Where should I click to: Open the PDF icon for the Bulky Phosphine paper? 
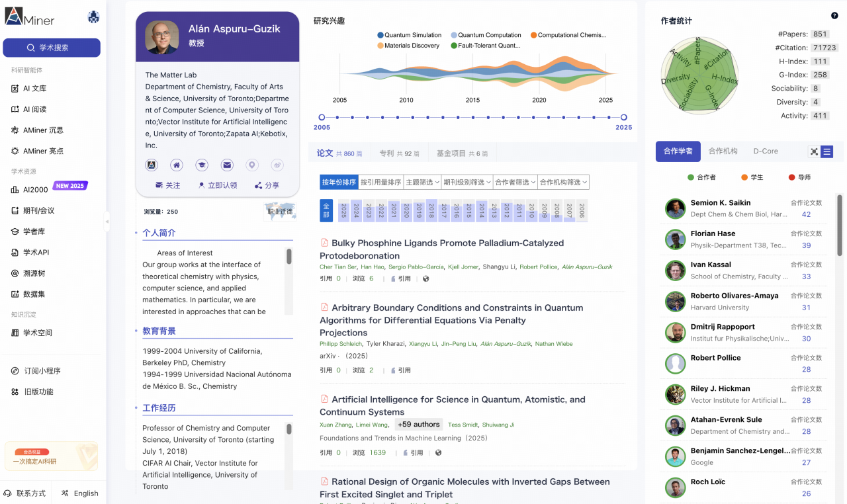324,243
